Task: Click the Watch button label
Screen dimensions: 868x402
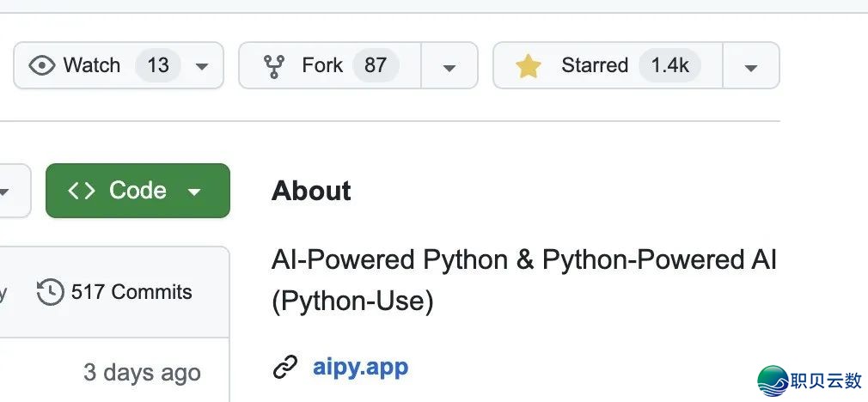Action: tap(91, 65)
